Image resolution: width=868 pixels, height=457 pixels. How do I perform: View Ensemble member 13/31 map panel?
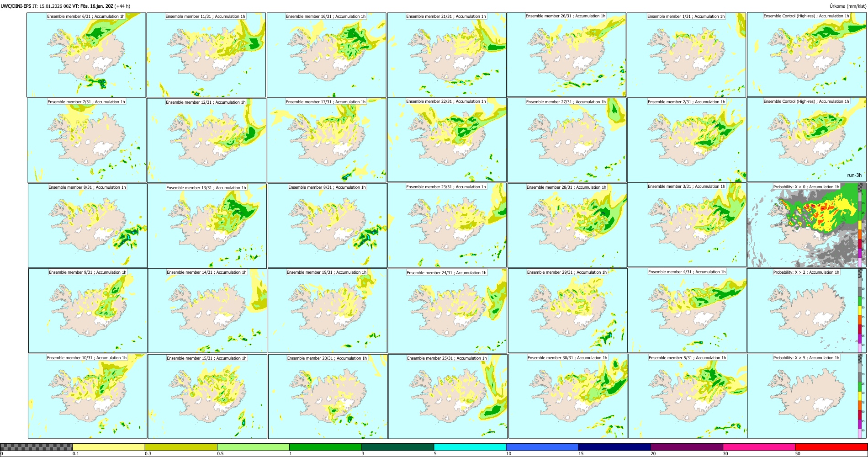(x=207, y=226)
